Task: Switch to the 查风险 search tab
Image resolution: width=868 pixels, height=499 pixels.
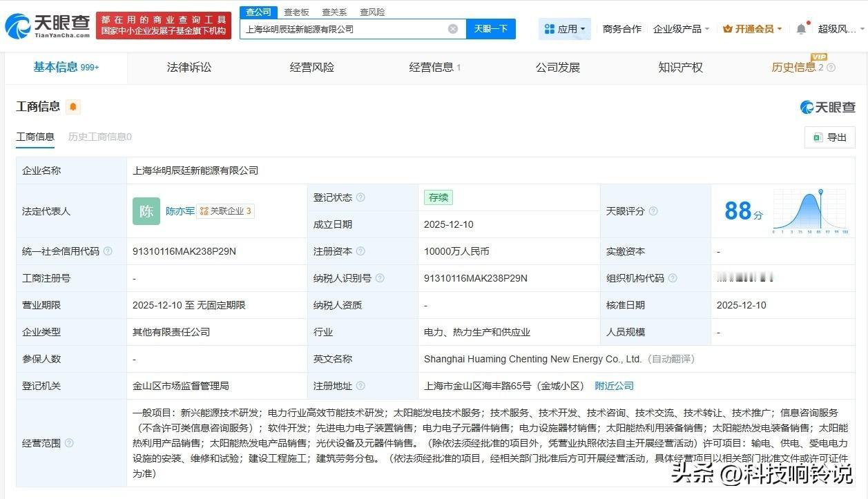Action: pos(372,12)
